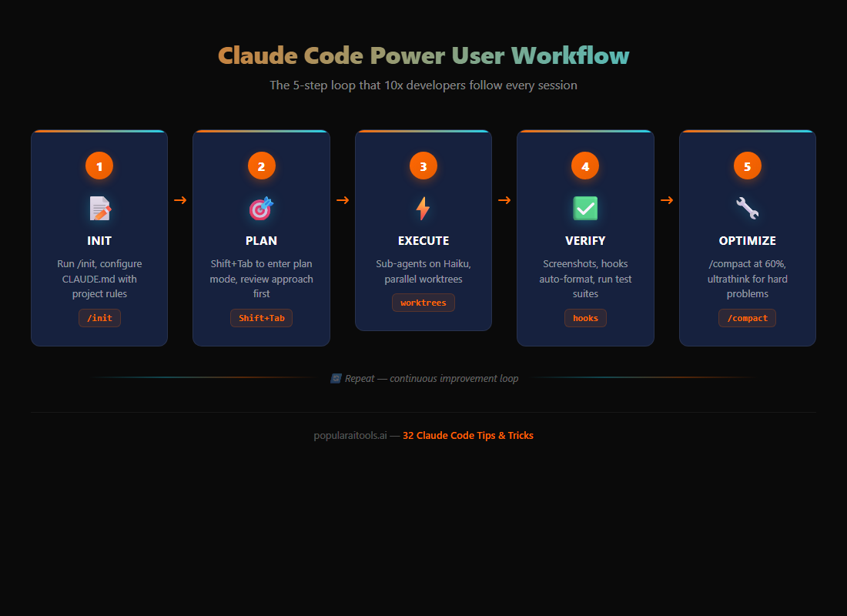The height and width of the screenshot is (616, 847).
Task: Enable the worktrees badge on EXECUTE card
Action: point(423,303)
